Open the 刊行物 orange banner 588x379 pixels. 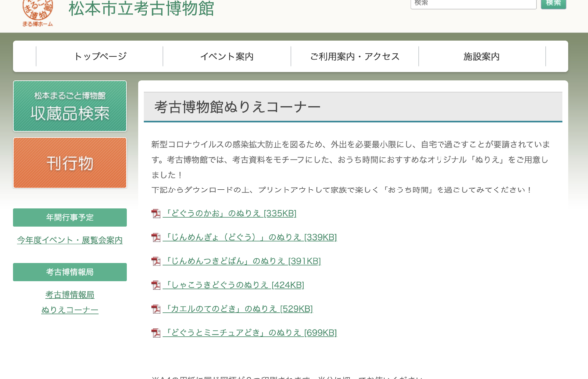[70, 163]
